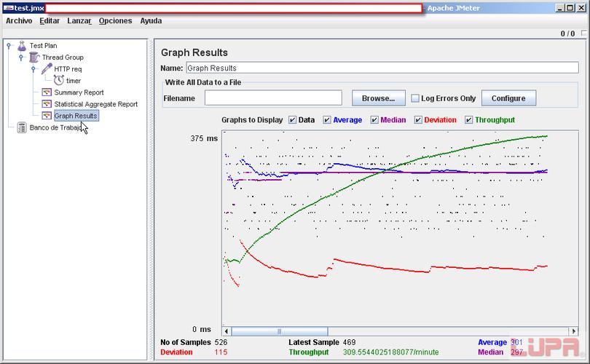
Task: Select Banco de Trabajo in the tree
Action: [x=55, y=127]
